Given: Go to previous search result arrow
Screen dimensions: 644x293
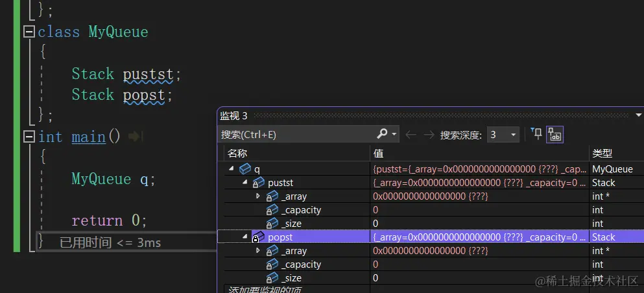Looking at the screenshot, I should [411, 135].
